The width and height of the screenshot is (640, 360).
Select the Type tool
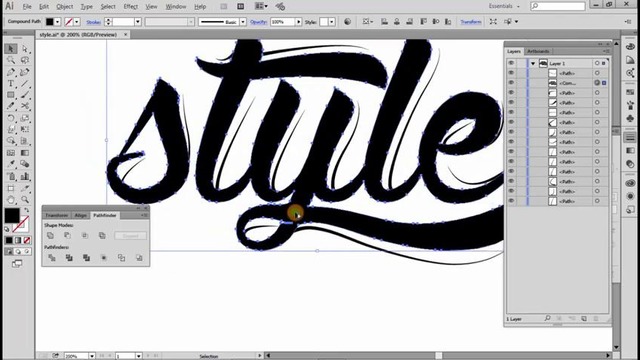[x=11, y=84]
